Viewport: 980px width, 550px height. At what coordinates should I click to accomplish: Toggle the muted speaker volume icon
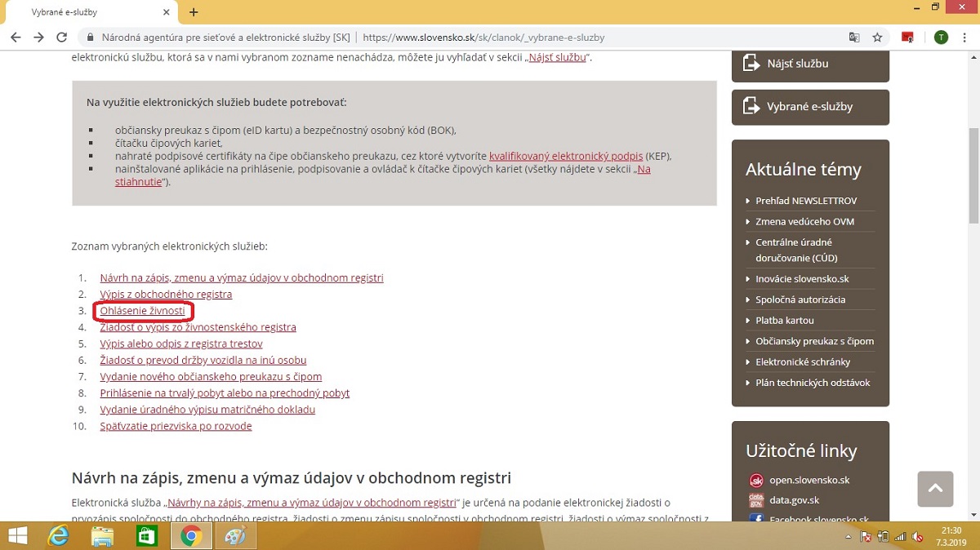[917, 536]
